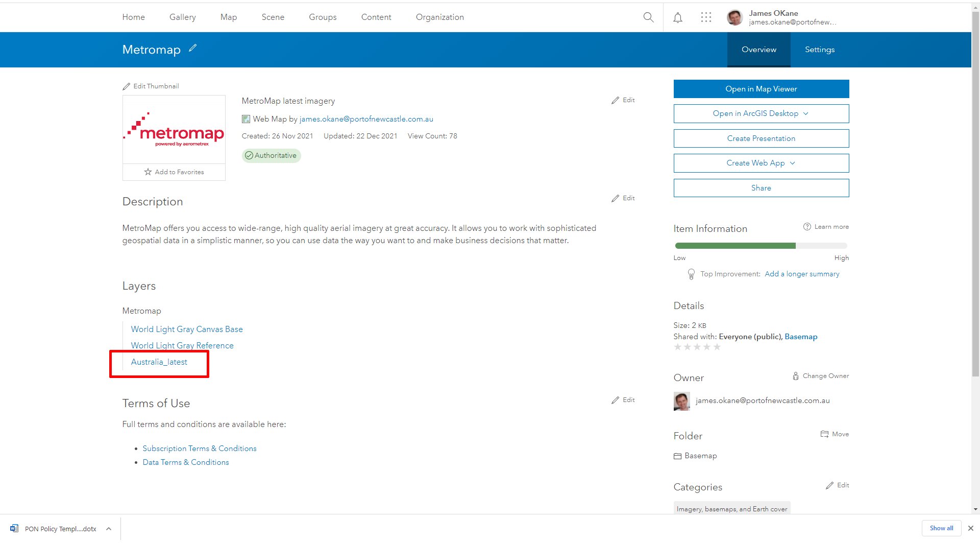
Task: Click Open in Map Viewer button
Action: 761,89
